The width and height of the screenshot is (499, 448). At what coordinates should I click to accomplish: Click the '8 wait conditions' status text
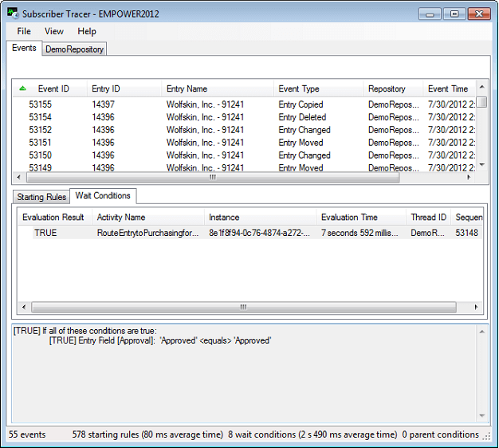[312, 434]
